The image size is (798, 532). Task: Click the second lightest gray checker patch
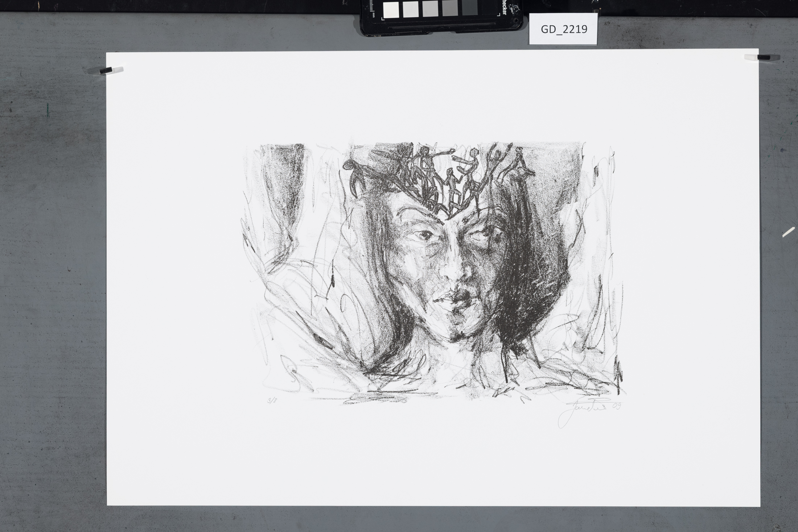411,9
